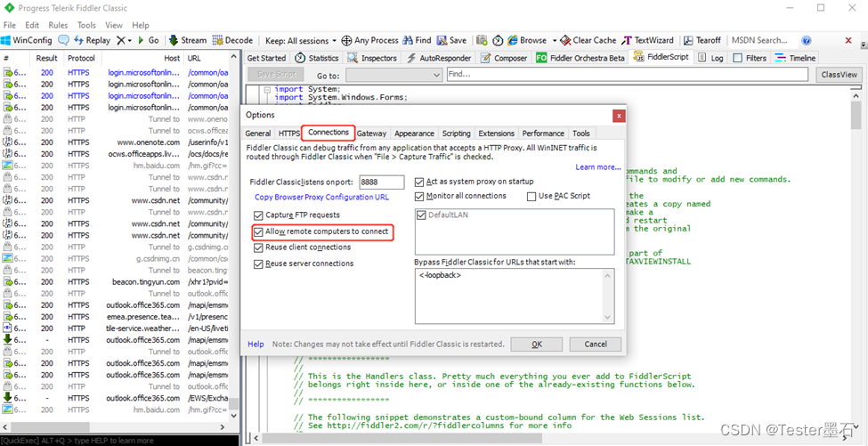The width and height of the screenshot is (868, 446).
Task: Toggle Act as system proxy on startup
Action: (419, 182)
